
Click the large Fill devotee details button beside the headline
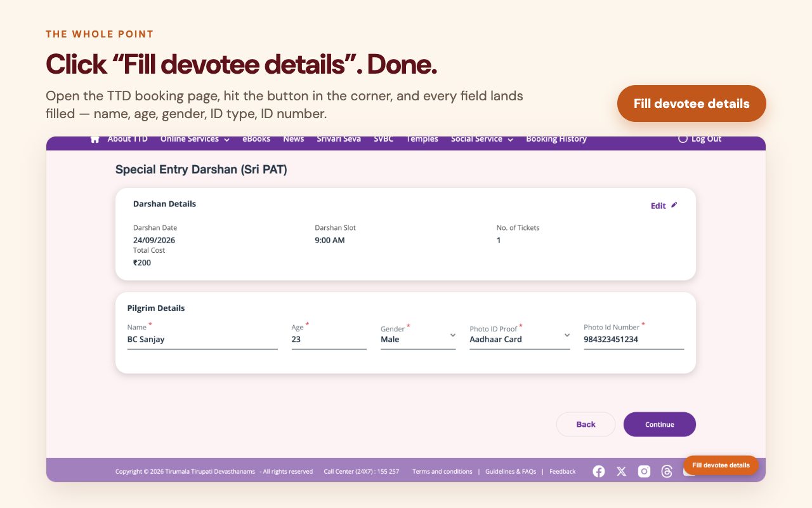click(x=691, y=104)
